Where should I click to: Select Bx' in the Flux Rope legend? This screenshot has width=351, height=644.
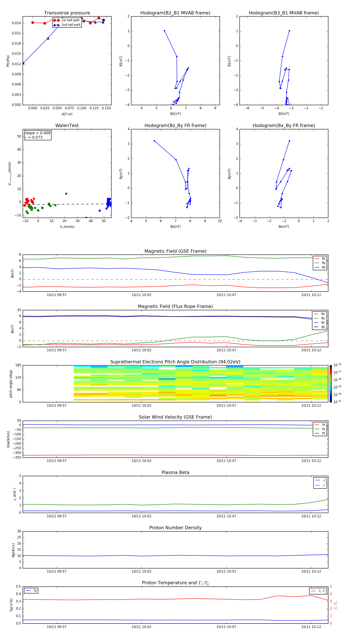pyautogui.click(x=320, y=314)
